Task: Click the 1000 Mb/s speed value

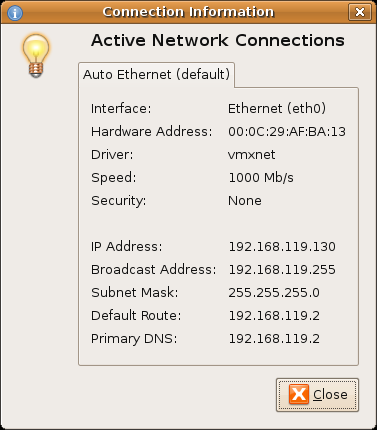Action: point(261,178)
